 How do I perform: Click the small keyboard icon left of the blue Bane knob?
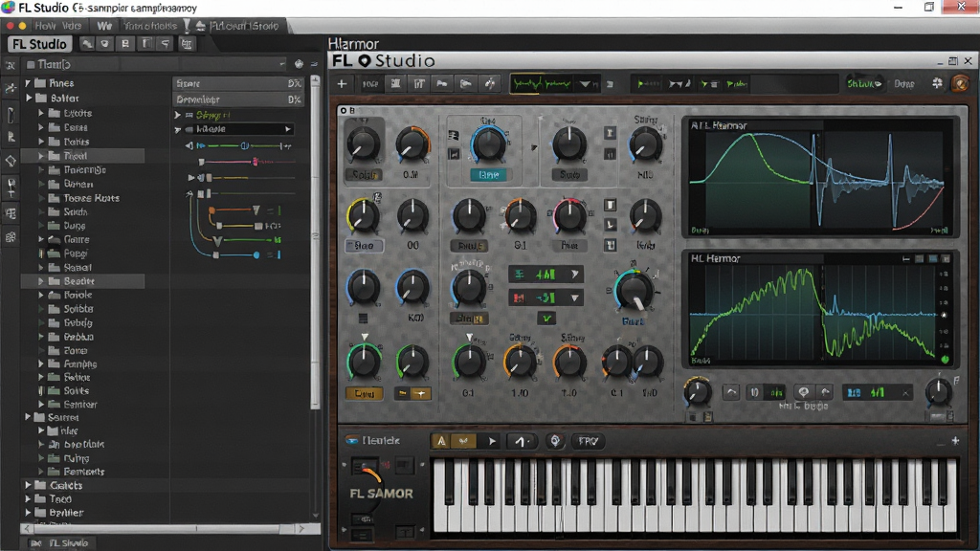(x=455, y=136)
